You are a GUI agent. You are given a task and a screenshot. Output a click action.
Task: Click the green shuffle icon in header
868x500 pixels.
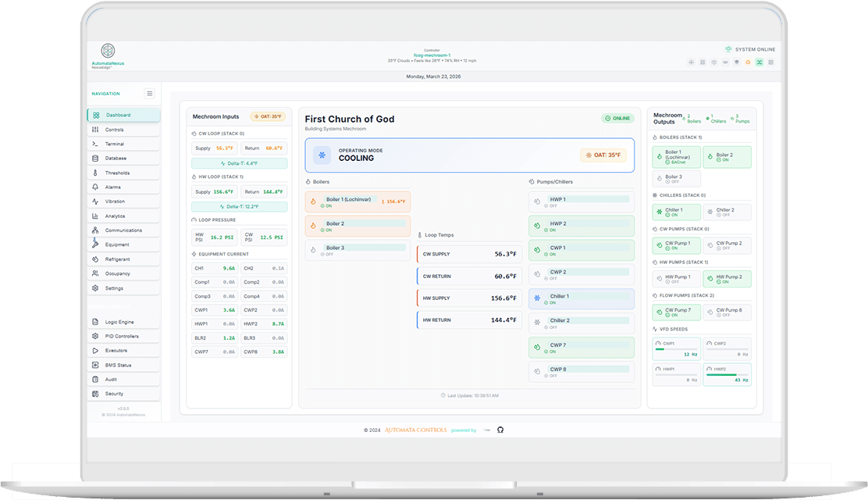click(759, 62)
